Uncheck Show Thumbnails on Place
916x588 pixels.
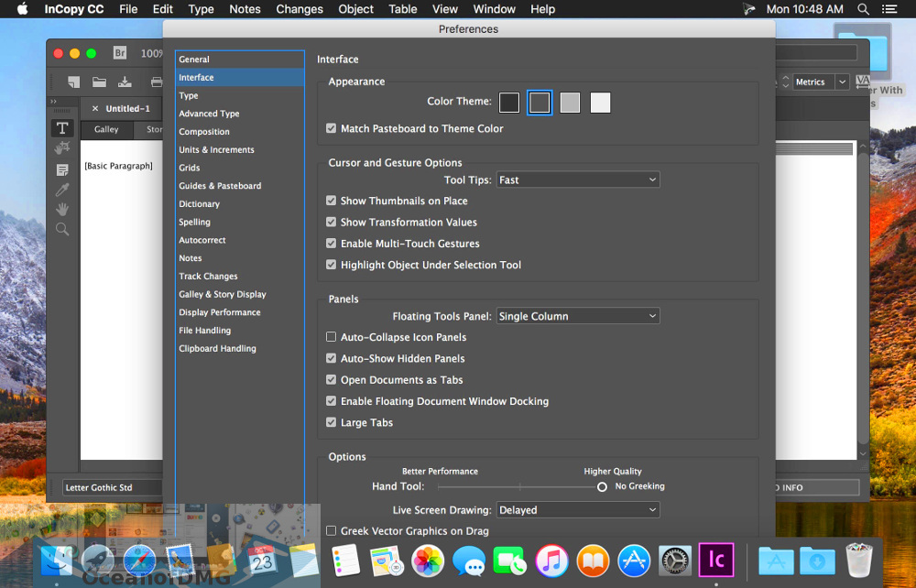[331, 201]
